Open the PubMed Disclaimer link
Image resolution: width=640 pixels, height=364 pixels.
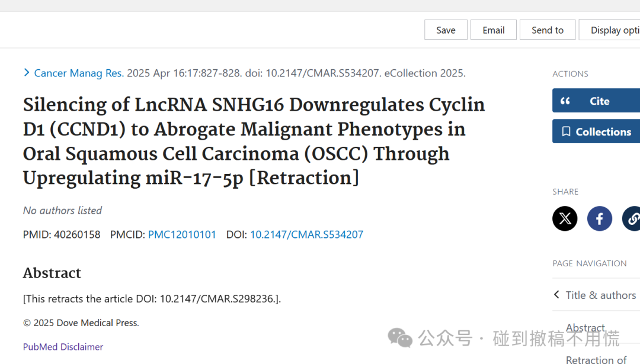[x=63, y=347]
